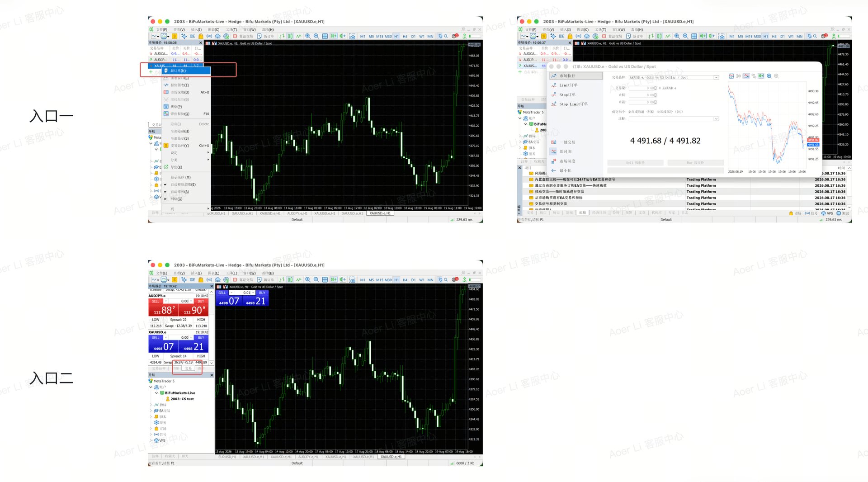Click Signals radio-wave icon in top-left window toolbar
This screenshot has height=482, width=868.
click(x=209, y=36)
